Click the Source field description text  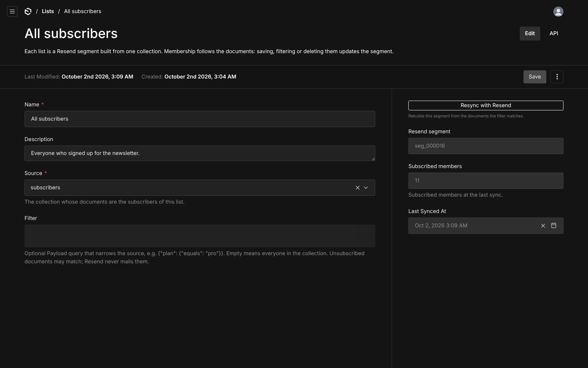click(x=105, y=202)
